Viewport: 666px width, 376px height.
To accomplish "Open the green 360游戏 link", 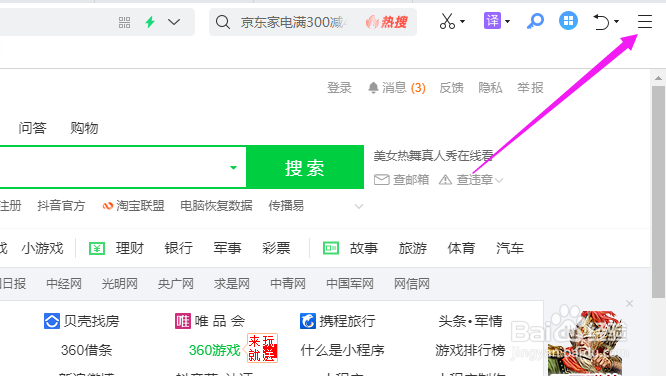I will (x=214, y=351).
